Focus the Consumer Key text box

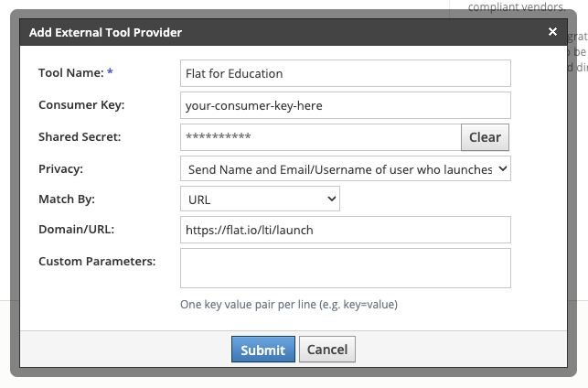pyautogui.click(x=345, y=105)
